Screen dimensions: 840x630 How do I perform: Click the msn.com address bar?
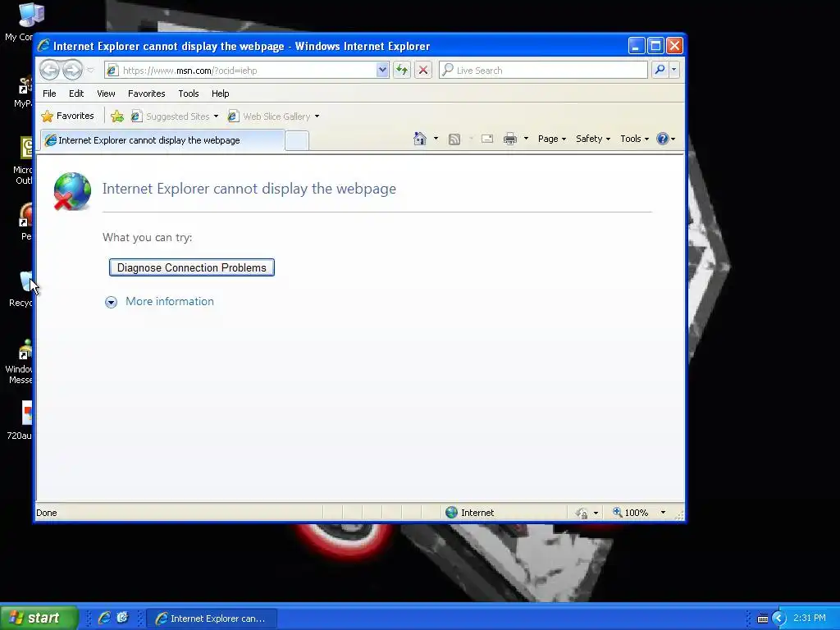click(241, 71)
